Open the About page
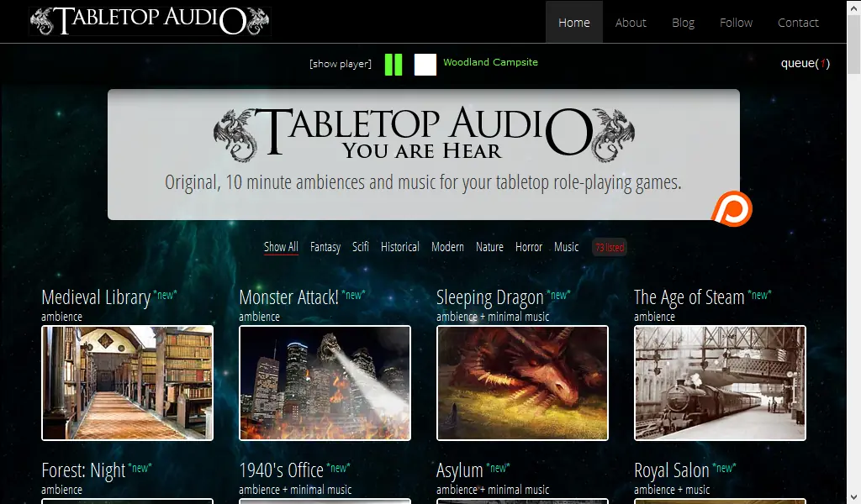 [x=631, y=23]
